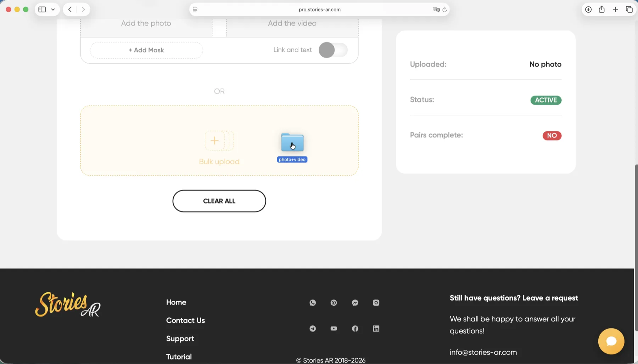This screenshot has width=638, height=364.
Task: Open the Facebook icon in footer
Action: (355, 329)
